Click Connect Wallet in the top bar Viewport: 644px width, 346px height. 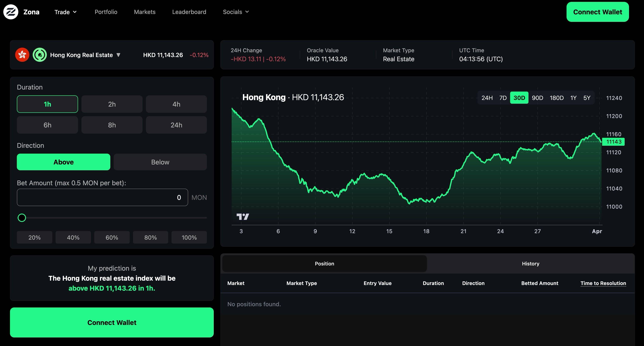pyautogui.click(x=598, y=12)
